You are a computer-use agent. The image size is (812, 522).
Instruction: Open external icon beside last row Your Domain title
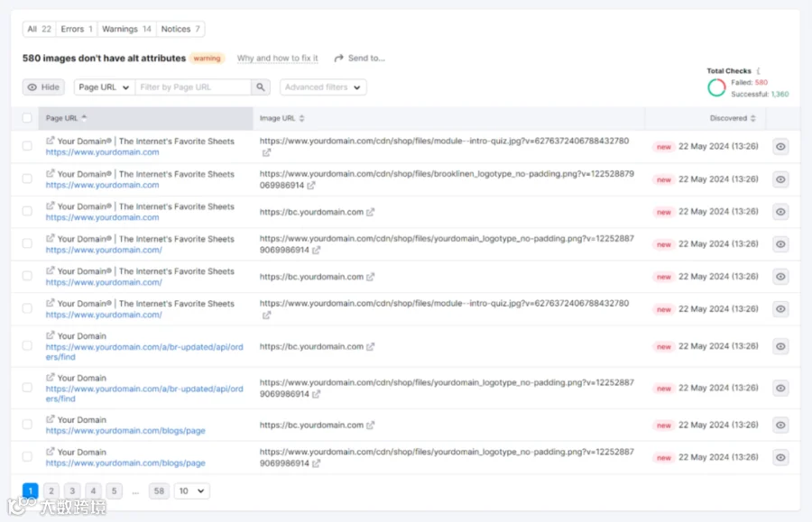coord(50,451)
